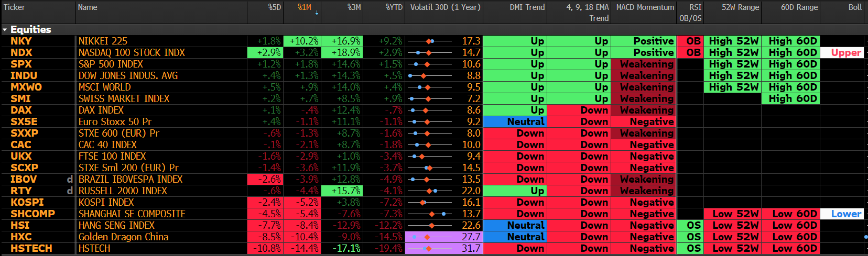Click the Ticker column header
This screenshot has height=256, width=868.
tap(14, 7)
